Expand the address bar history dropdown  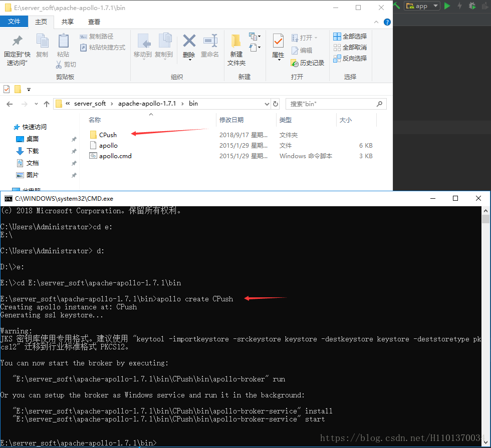(x=267, y=104)
